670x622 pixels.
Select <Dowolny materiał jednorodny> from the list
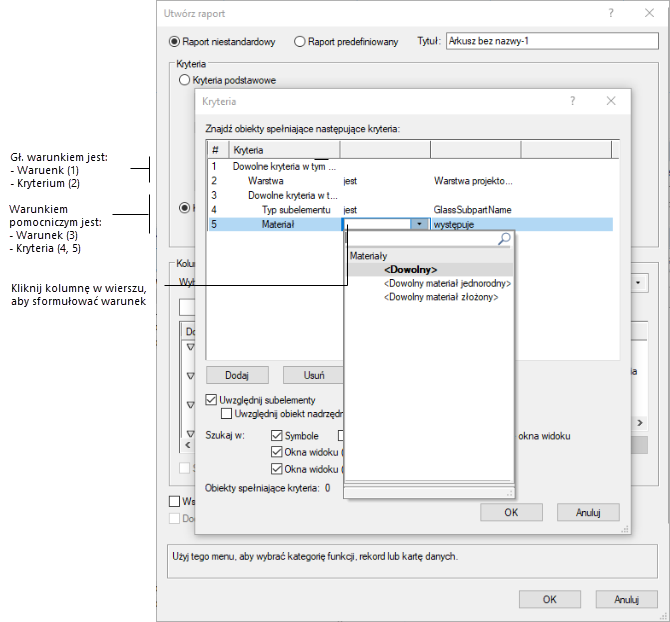pyautogui.click(x=447, y=284)
